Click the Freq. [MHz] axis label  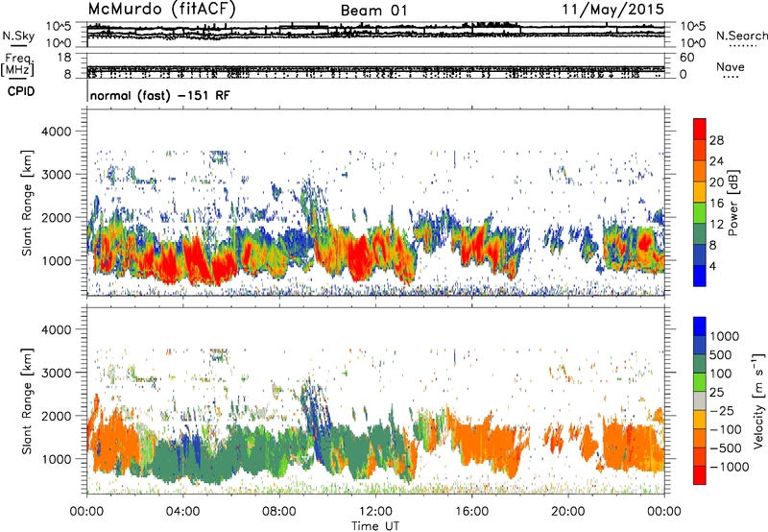coord(17,65)
